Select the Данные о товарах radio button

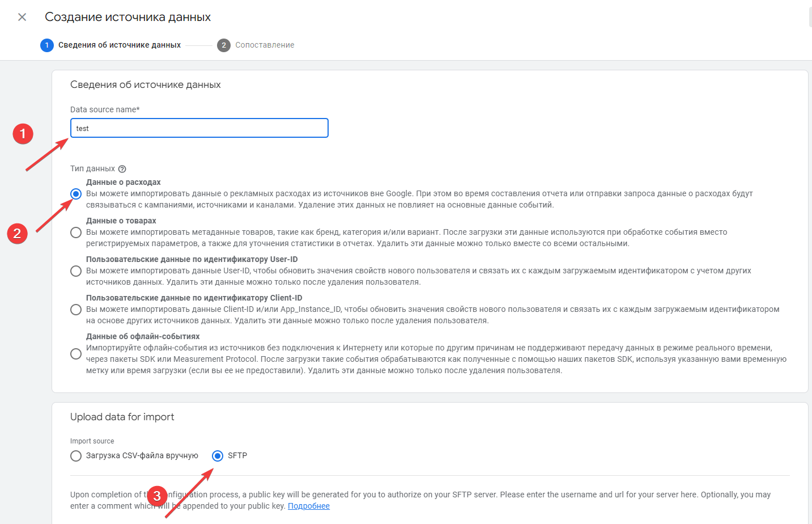76,233
